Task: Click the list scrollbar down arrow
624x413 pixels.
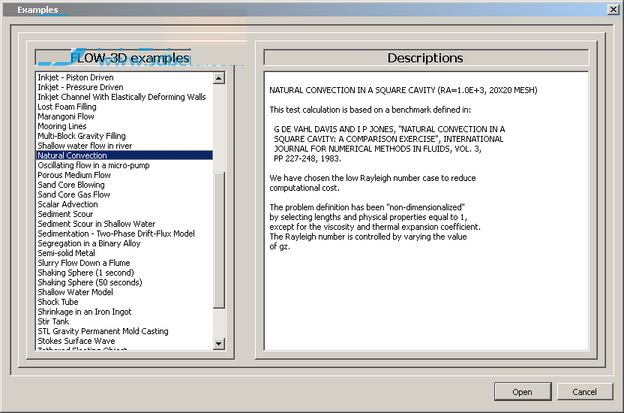Action: [219, 343]
